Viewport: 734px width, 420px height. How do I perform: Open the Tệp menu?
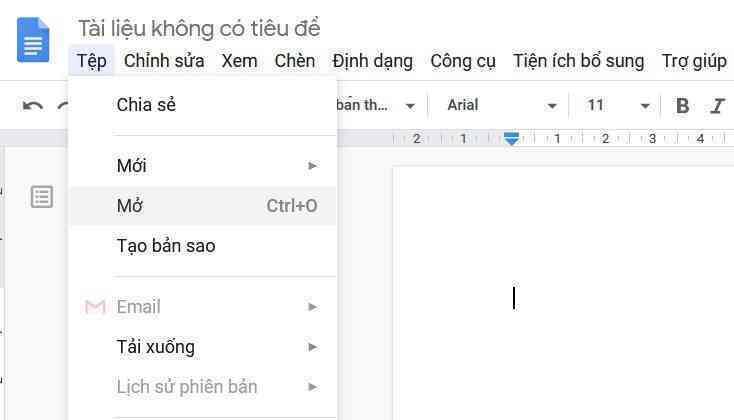pos(91,61)
